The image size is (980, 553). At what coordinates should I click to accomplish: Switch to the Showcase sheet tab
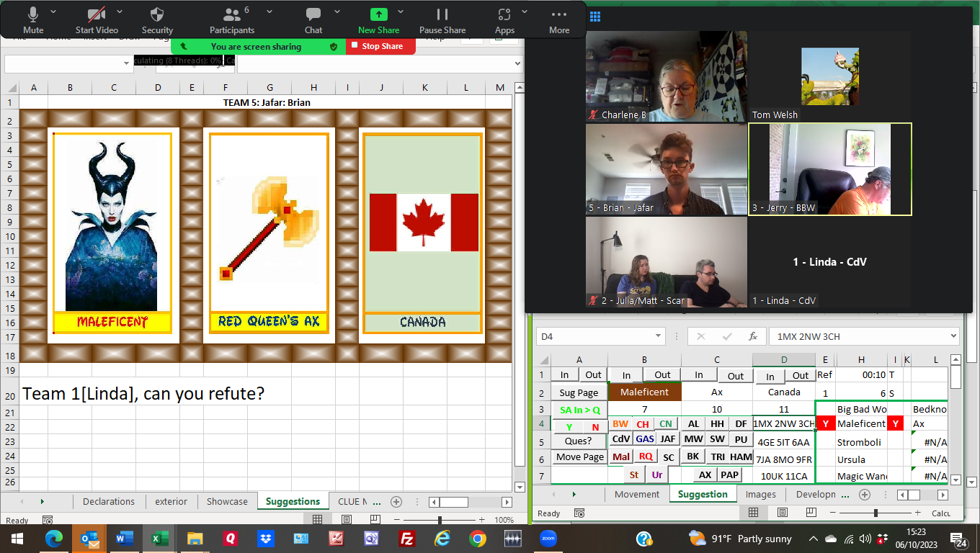[x=227, y=501]
